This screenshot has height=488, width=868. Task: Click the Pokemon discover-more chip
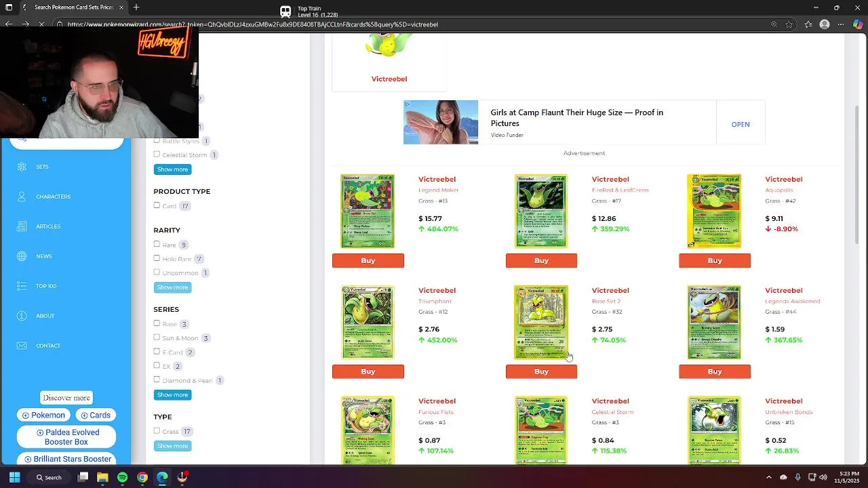click(x=43, y=415)
